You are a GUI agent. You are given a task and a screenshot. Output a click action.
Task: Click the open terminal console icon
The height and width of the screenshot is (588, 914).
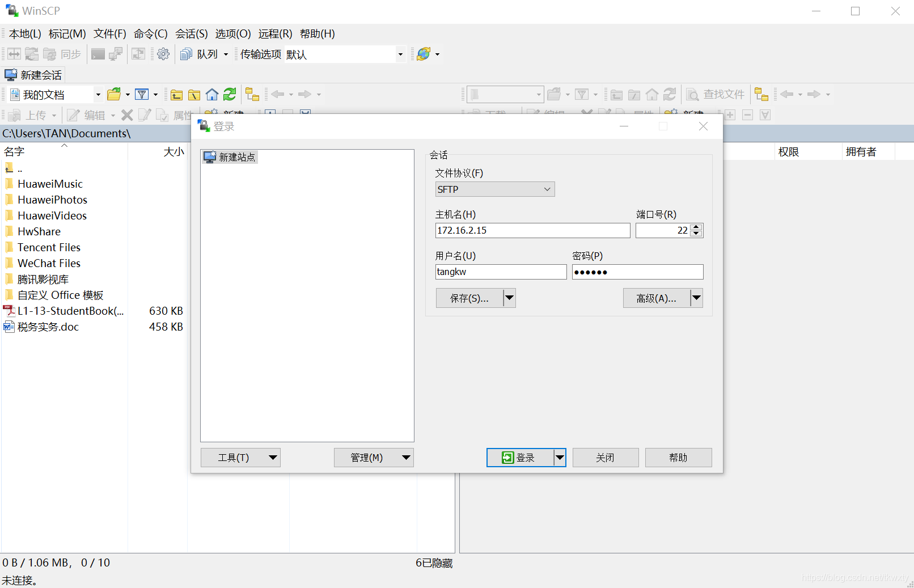coord(98,54)
